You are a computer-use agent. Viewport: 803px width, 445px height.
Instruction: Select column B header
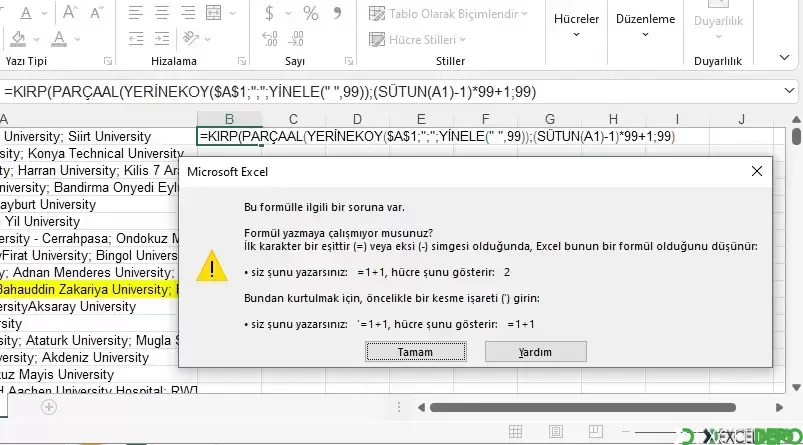(229, 119)
